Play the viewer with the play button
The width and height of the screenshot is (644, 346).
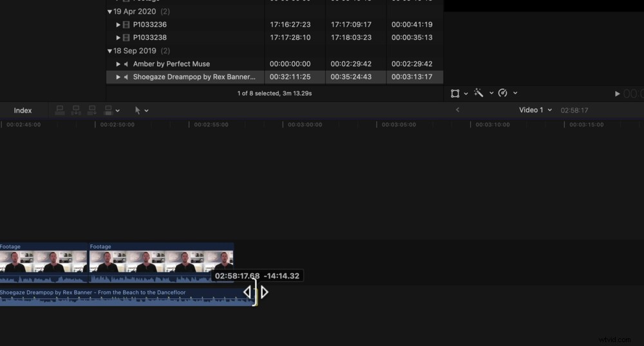617,93
